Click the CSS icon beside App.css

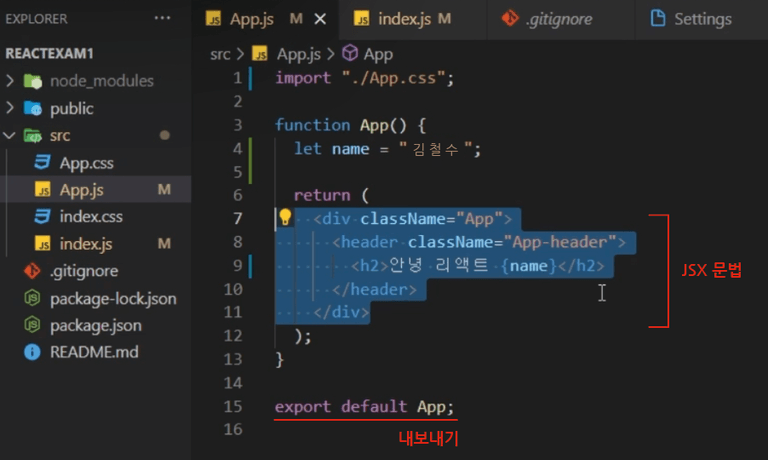pyautogui.click(x=43, y=162)
